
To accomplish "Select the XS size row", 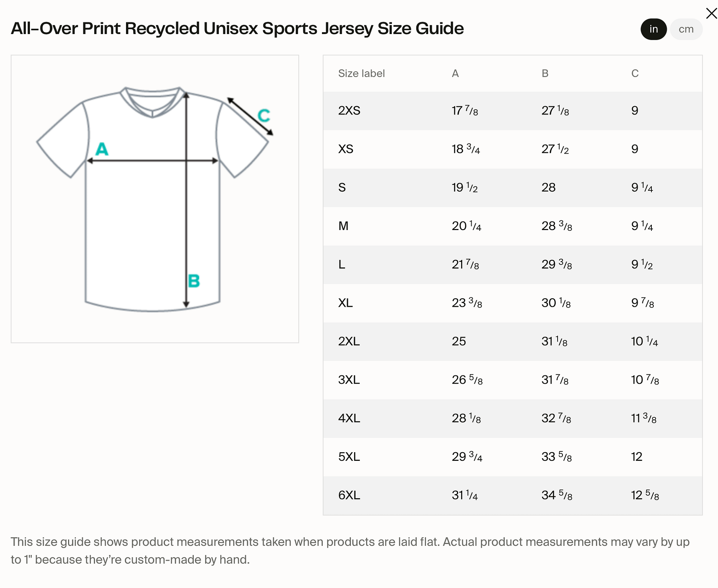I will click(x=345, y=149).
